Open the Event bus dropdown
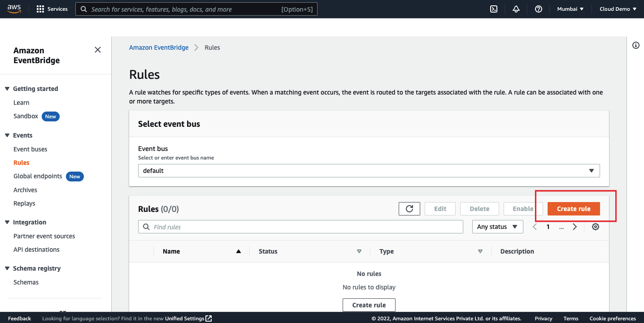Image resolution: width=644 pixels, height=323 pixels. coord(369,171)
